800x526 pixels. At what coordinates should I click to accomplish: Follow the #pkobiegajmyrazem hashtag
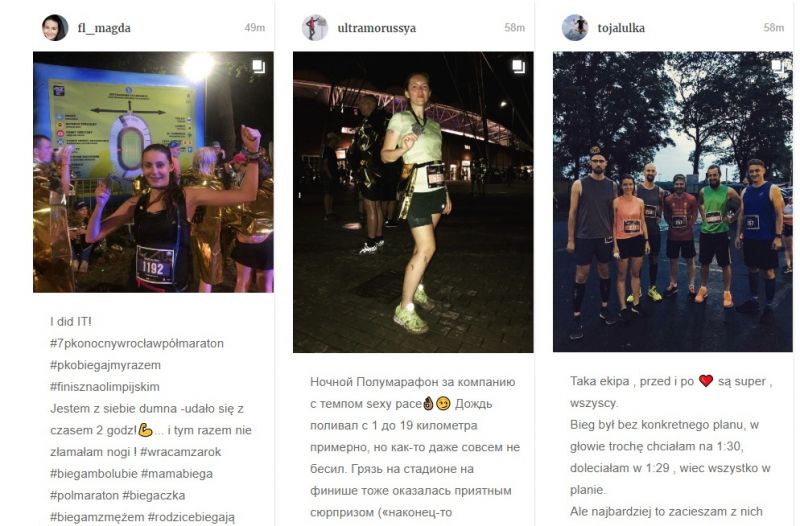point(105,365)
